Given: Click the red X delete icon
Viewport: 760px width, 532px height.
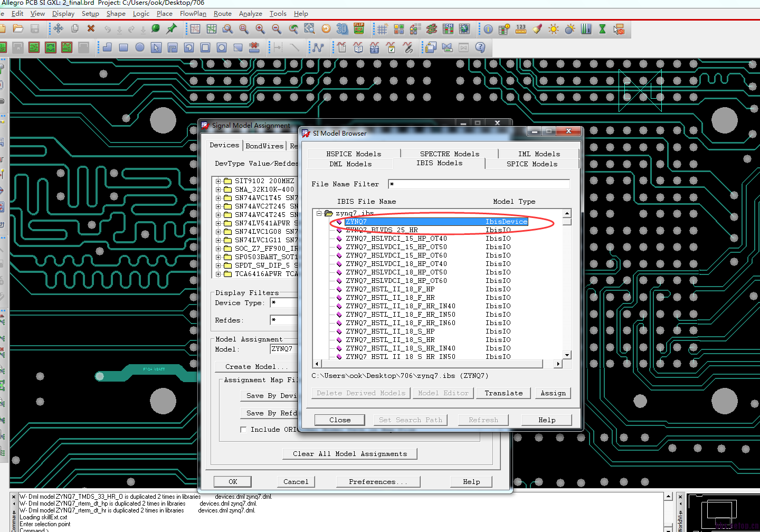Looking at the screenshot, I should (x=91, y=29).
